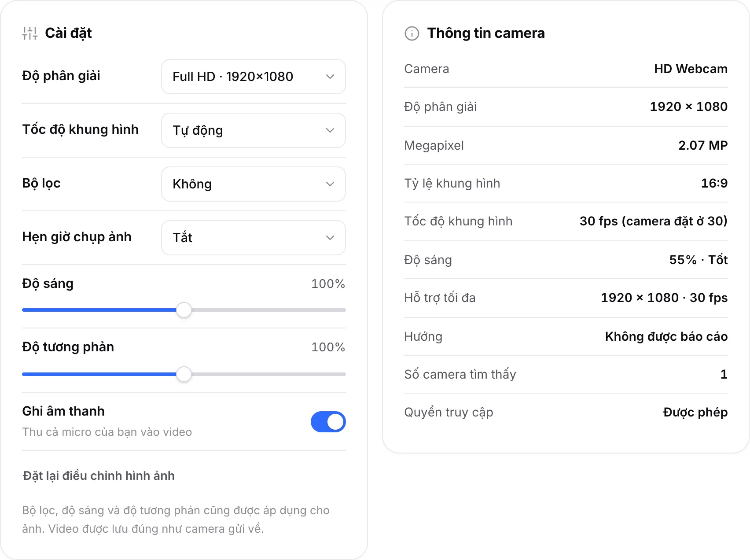Viewport: 750px width, 560px height.
Task: Toggle the Ghi âm thanh switch
Action: pos(328,422)
